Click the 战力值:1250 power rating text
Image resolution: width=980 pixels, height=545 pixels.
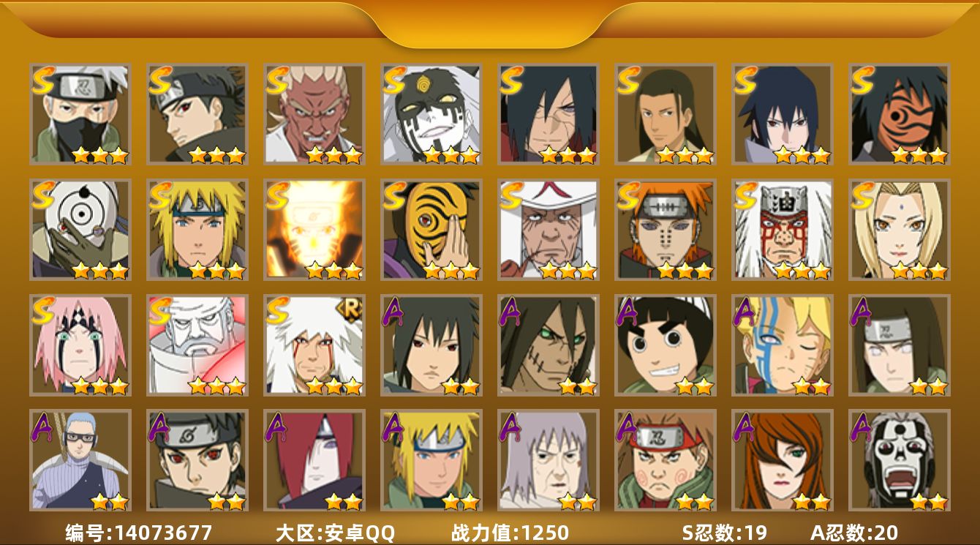coord(510,533)
